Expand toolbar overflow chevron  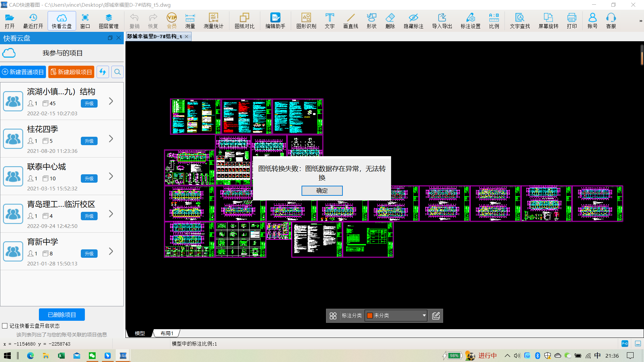pos(641,21)
